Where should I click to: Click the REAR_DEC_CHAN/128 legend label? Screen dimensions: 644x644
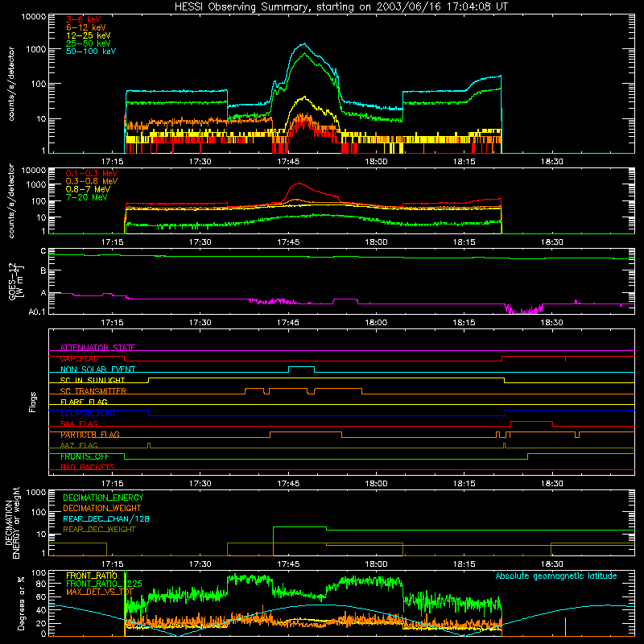(x=106, y=518)
